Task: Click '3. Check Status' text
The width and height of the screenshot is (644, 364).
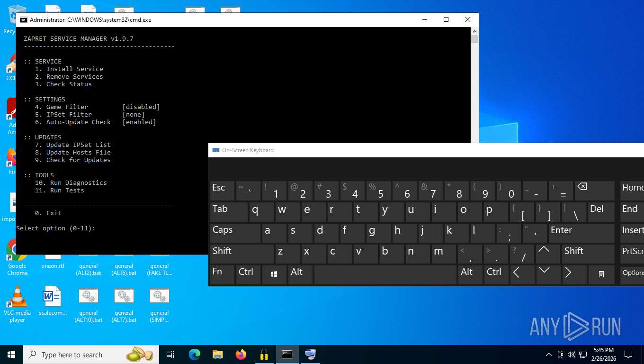Action: coord(63,84)
